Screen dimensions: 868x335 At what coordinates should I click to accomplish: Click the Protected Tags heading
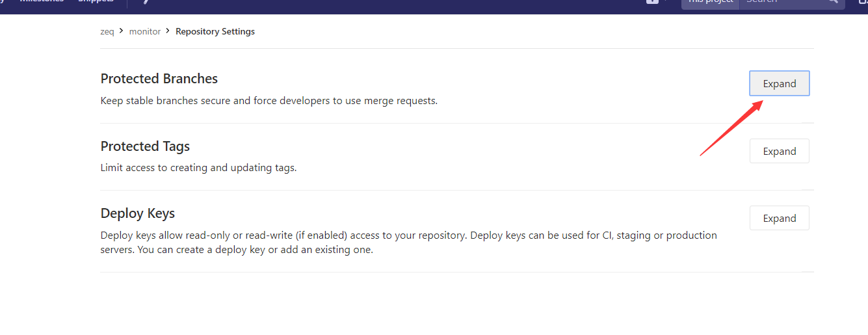(x=145, y=146)
